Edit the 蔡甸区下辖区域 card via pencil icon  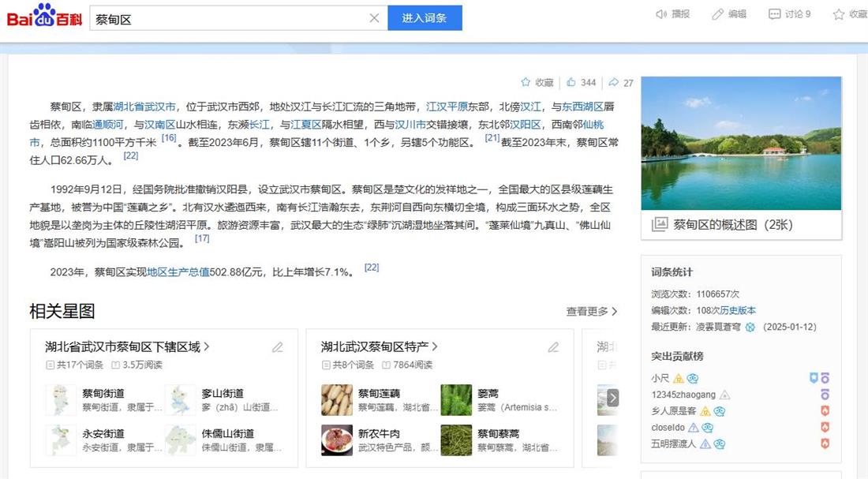tap(278, 347)
